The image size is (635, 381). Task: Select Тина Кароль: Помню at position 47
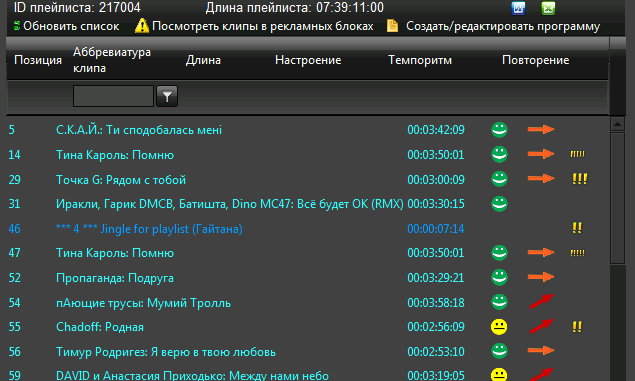pyautogui.click(x=115, y=253)
